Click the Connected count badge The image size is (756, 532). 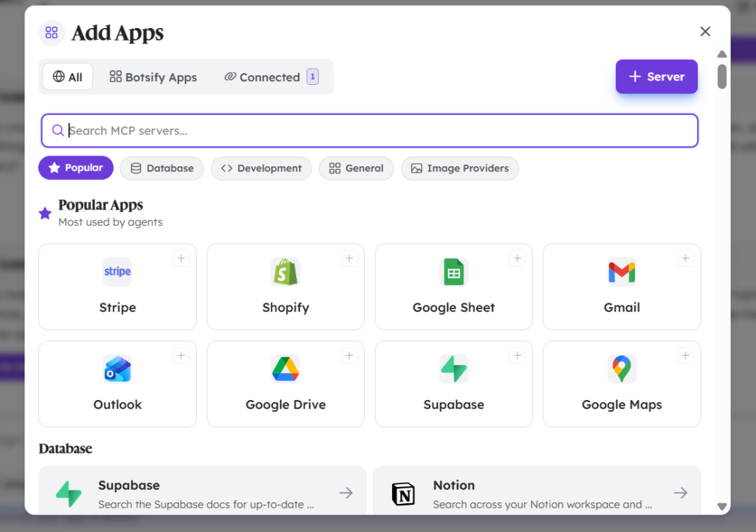tap(312, 77)
